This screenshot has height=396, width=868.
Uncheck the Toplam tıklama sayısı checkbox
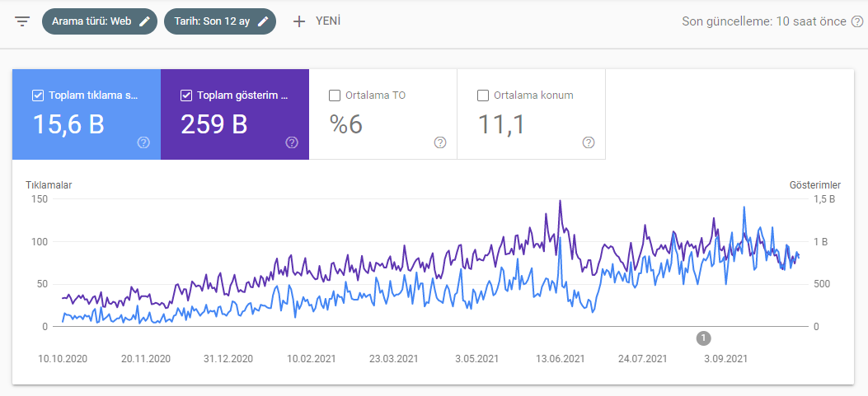[38, 96]
